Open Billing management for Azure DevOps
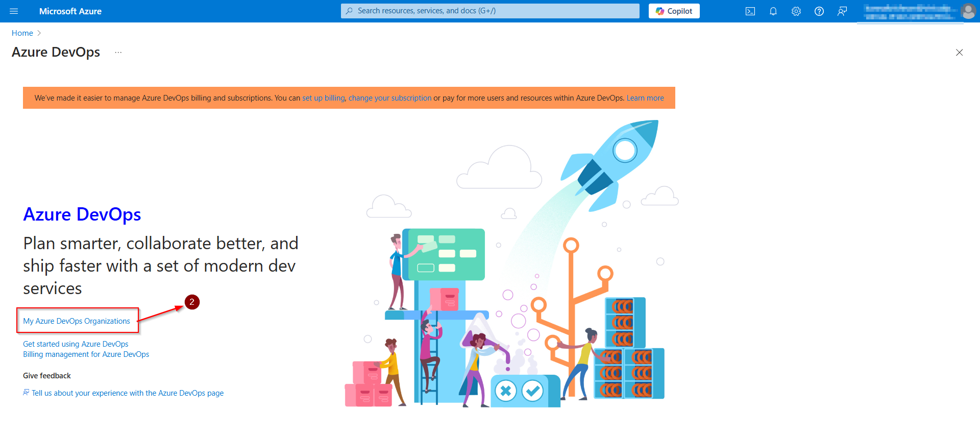Image resolution: width=980 pixels, height=435 pixels. click(x=86, y=354)
